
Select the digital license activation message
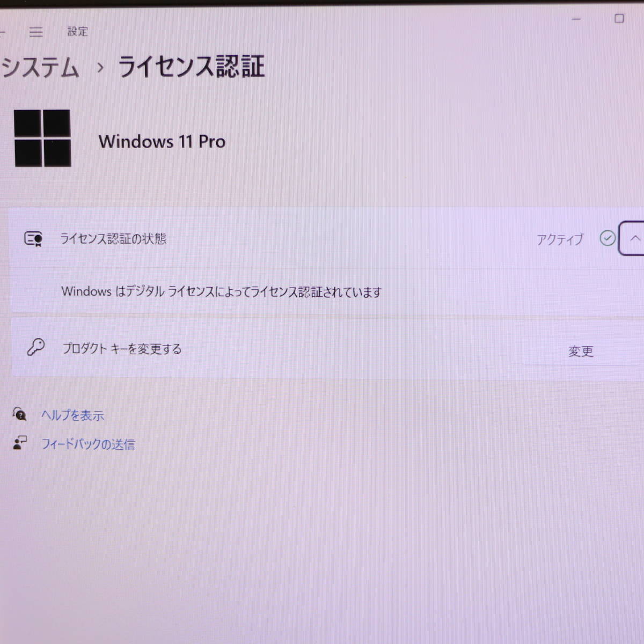(x=222, y=292)
